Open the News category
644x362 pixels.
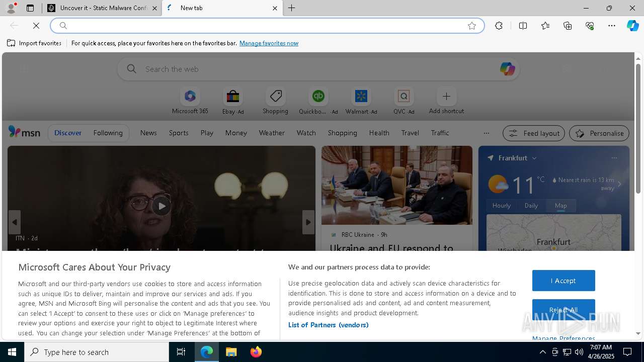click(x=148, y=133)
